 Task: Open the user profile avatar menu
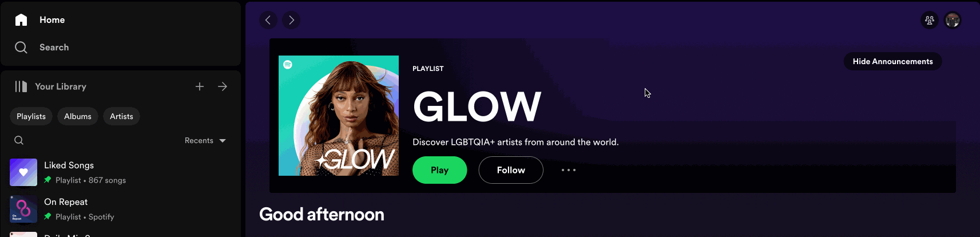(x=953, y=20)
